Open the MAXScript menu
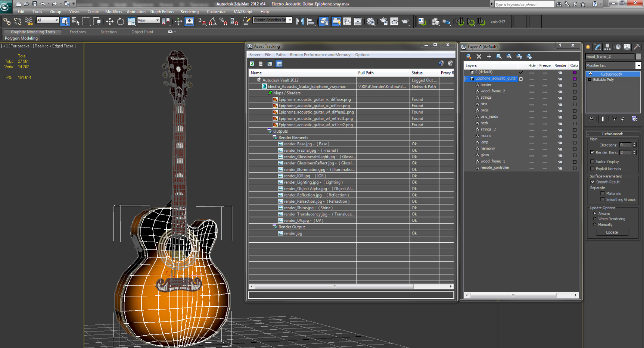The height and width of the screenshot is (348, 644). click(243, 12)
